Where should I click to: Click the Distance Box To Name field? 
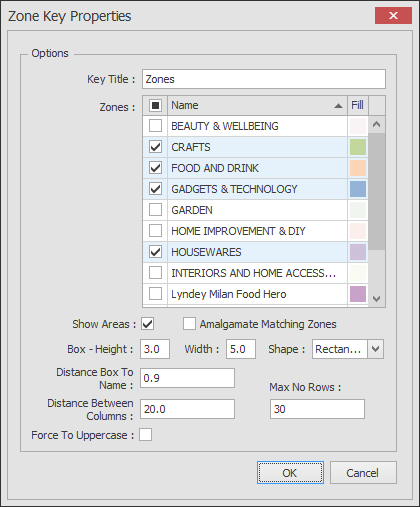[187, 378]
